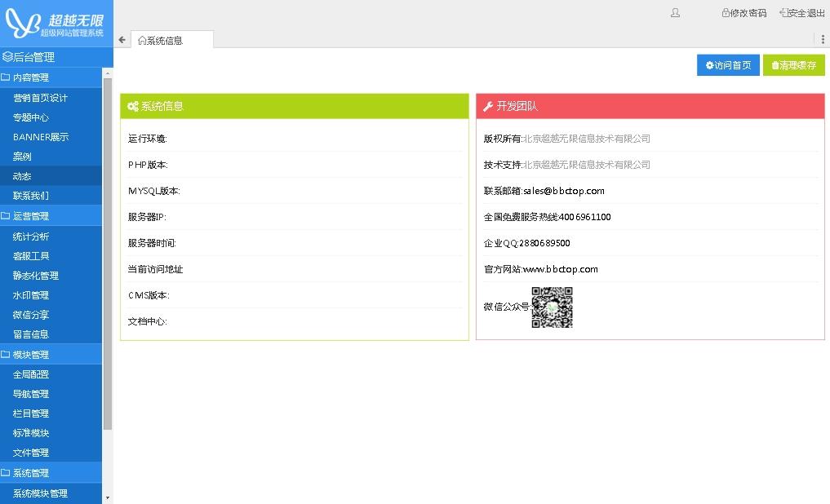Click the user profile icon in header
The height and width of the screenshot is (504, 830).
675,13
